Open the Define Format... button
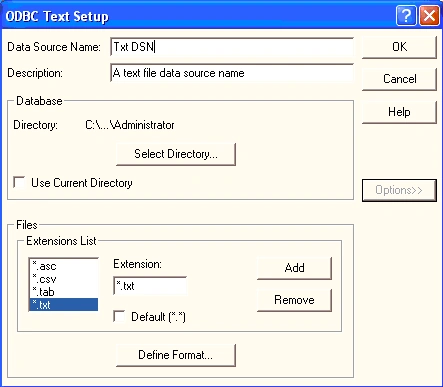This screenshot has height=387, width=443. click(176, 355)
